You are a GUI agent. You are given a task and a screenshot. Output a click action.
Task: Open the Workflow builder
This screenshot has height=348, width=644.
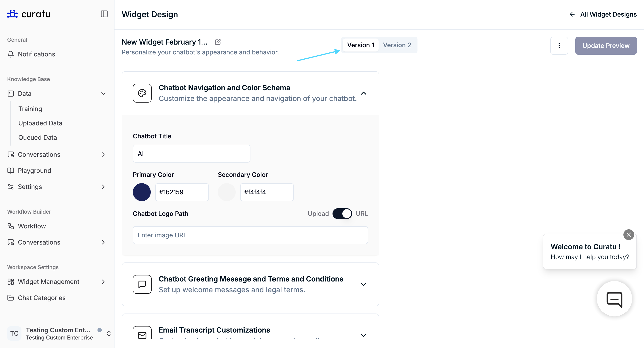point(32,226)
